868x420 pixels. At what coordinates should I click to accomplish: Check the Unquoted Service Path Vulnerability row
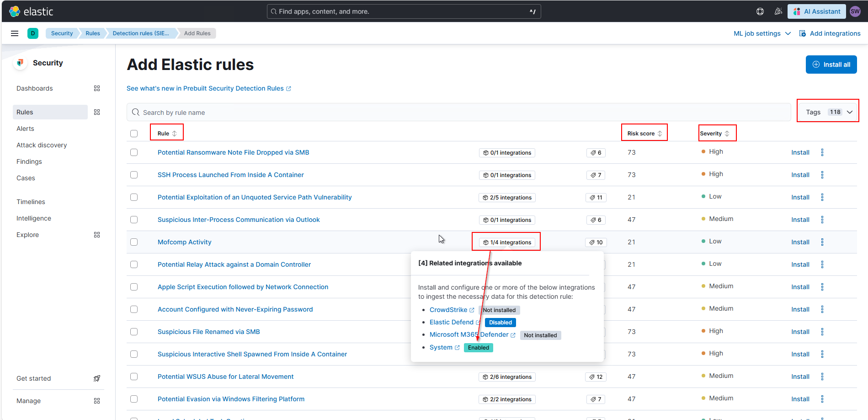(134, 197)
